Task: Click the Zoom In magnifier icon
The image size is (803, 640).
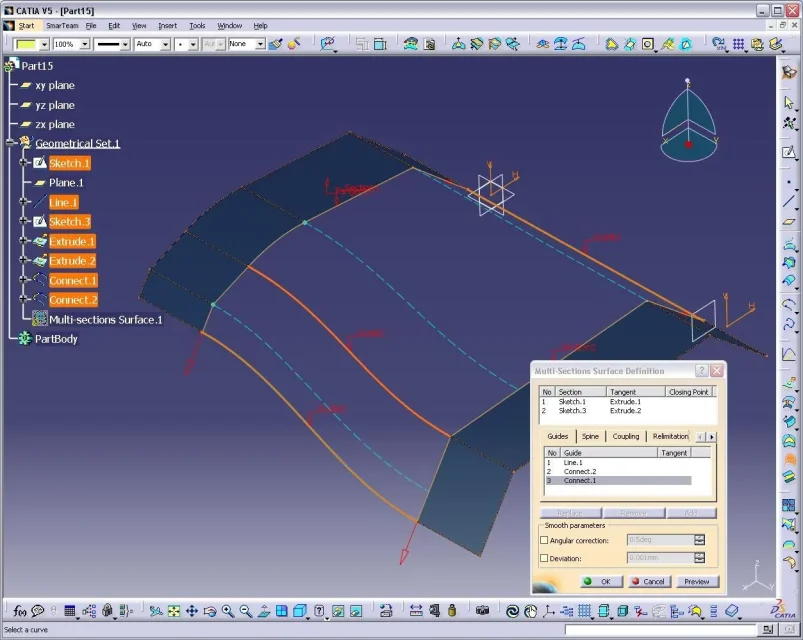Action: click(x=228, y=611)
